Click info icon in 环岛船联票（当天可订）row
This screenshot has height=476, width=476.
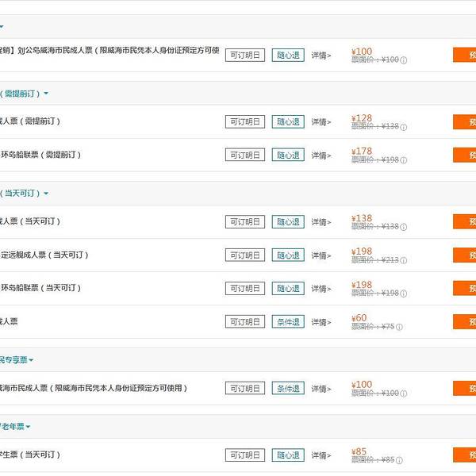(404, 294)
